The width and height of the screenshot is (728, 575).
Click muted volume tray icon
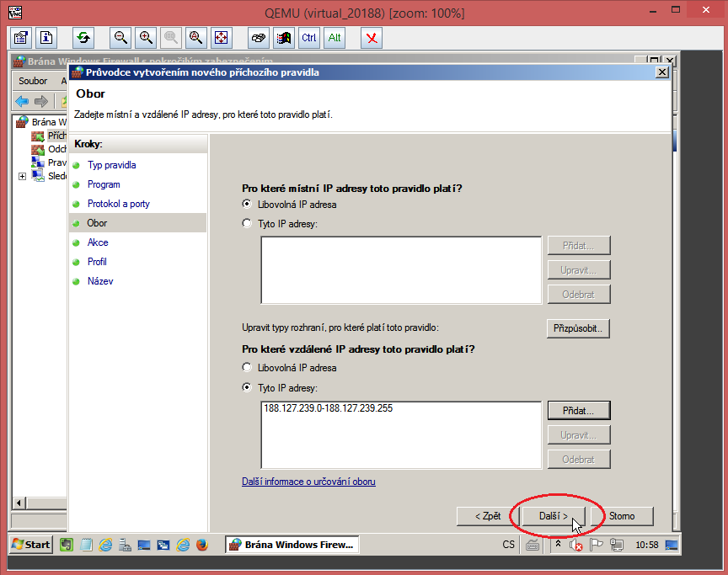pos(575,545)
